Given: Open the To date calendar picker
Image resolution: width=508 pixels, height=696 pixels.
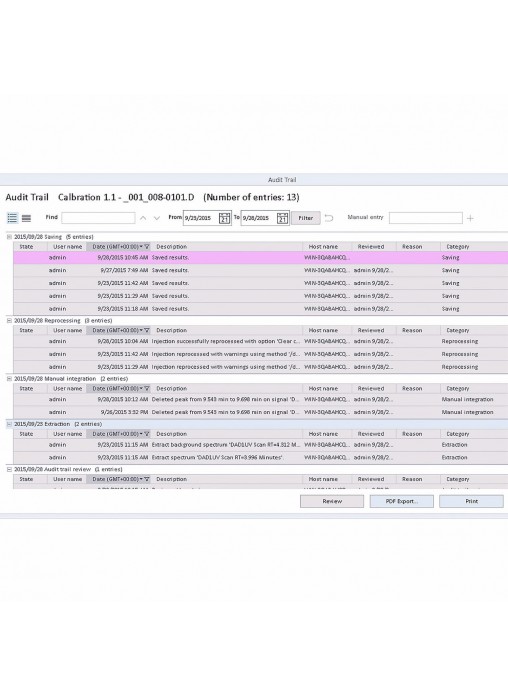Looking at the screenshot, I should (x=282, y=218).
